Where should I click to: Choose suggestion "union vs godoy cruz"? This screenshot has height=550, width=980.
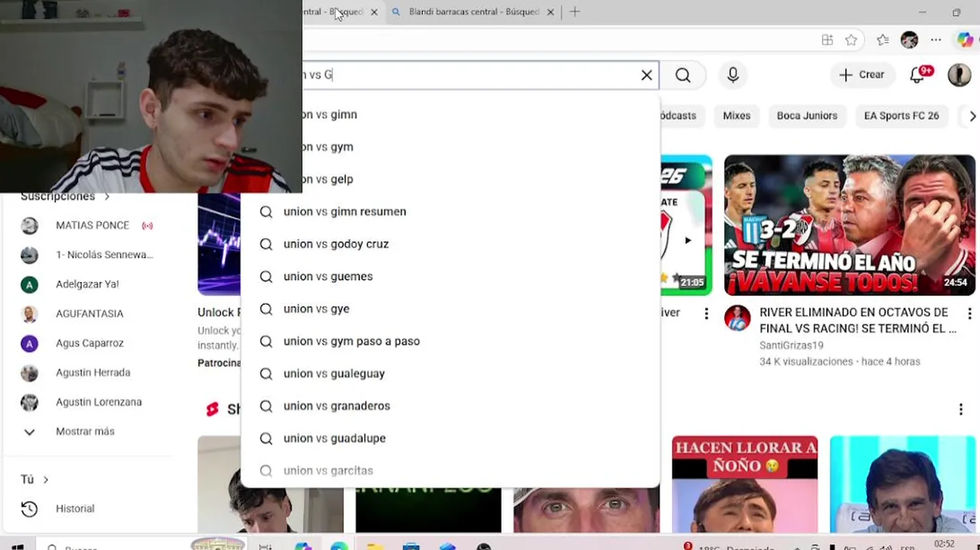[x=450, y=244]
